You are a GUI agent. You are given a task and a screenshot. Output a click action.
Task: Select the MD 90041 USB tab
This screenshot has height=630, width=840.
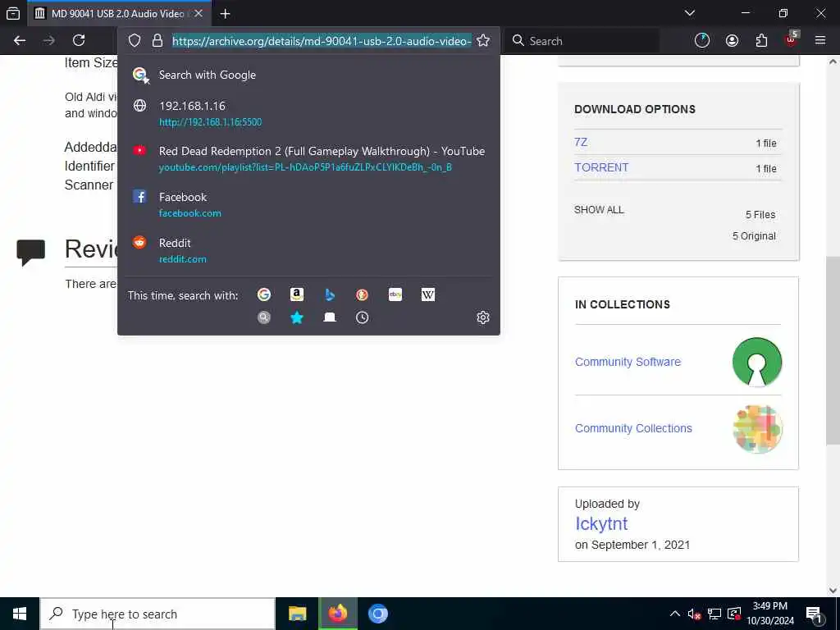(119, 13)
